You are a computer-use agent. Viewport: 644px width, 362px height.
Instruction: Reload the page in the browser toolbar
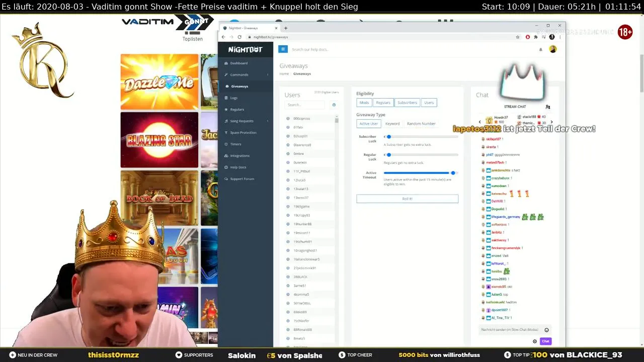pos(239,37)
